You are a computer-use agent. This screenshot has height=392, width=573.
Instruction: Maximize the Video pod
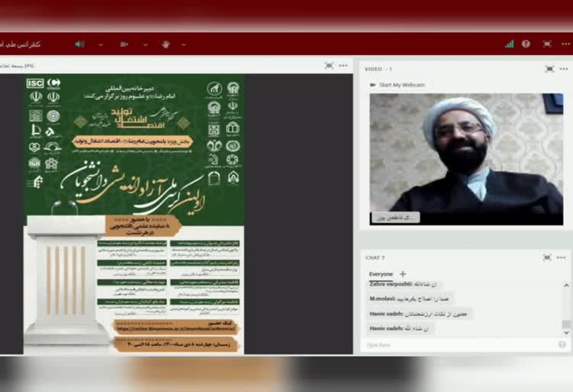(x=549, y=69)
